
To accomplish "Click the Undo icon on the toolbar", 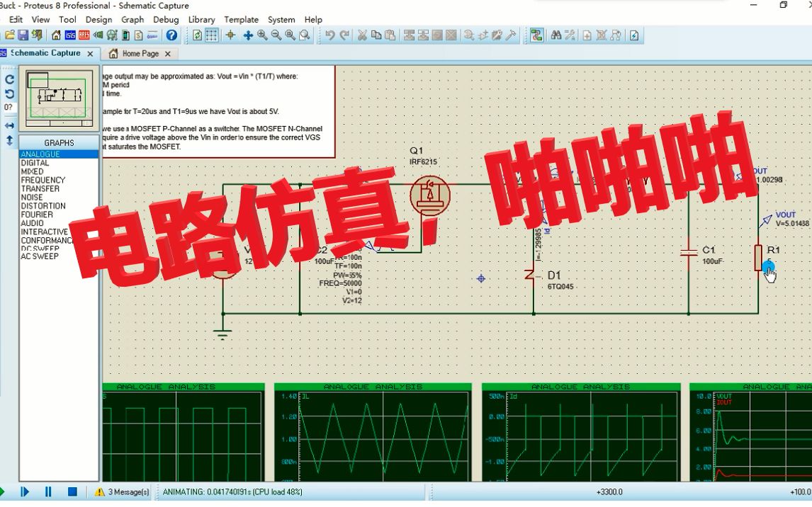I will [328, 36].
